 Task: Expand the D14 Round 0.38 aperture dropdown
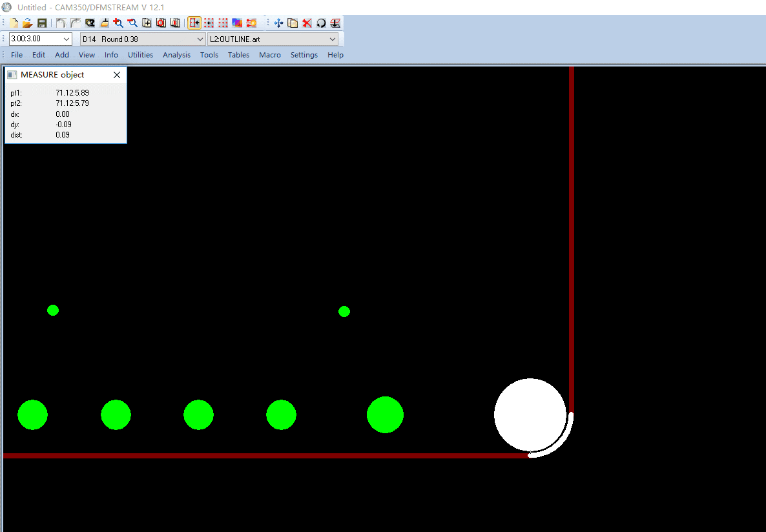tap(200, 39)
